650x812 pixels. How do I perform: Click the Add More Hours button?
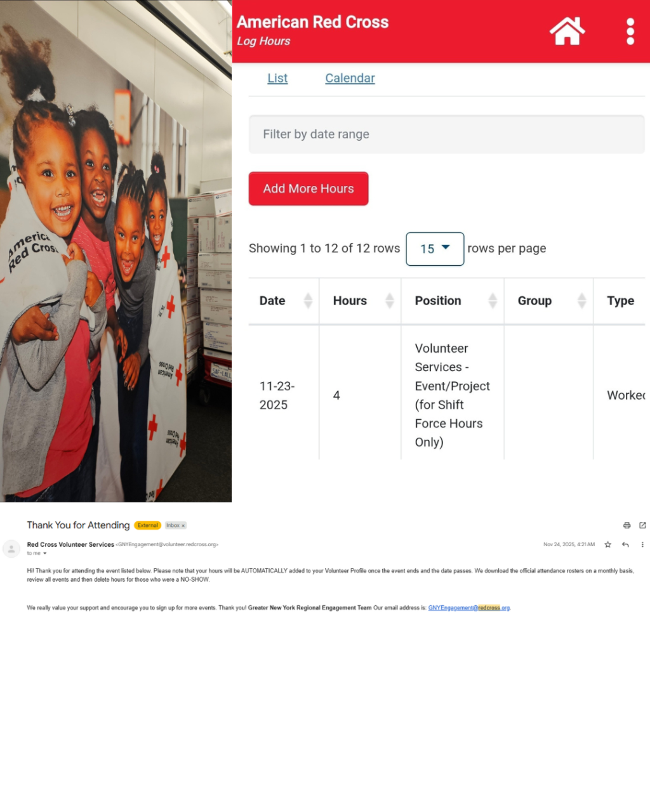coord(308,188)
